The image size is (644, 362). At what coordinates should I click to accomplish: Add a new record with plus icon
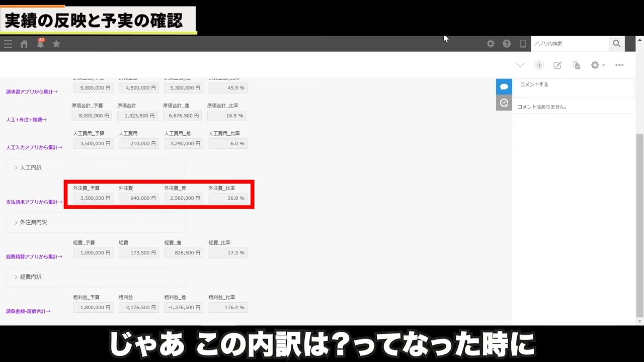pyautogui.click(x=539, y=65)
